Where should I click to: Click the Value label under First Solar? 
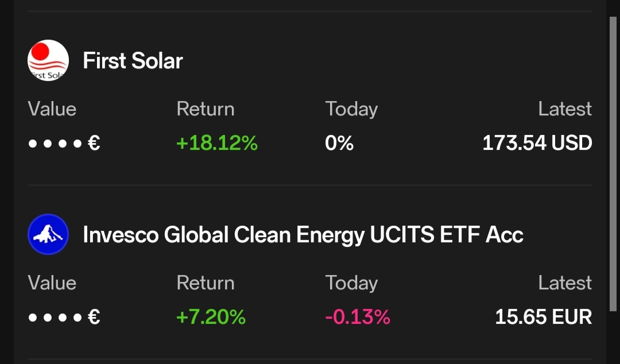pyautogui.click(x=52, y=109)
